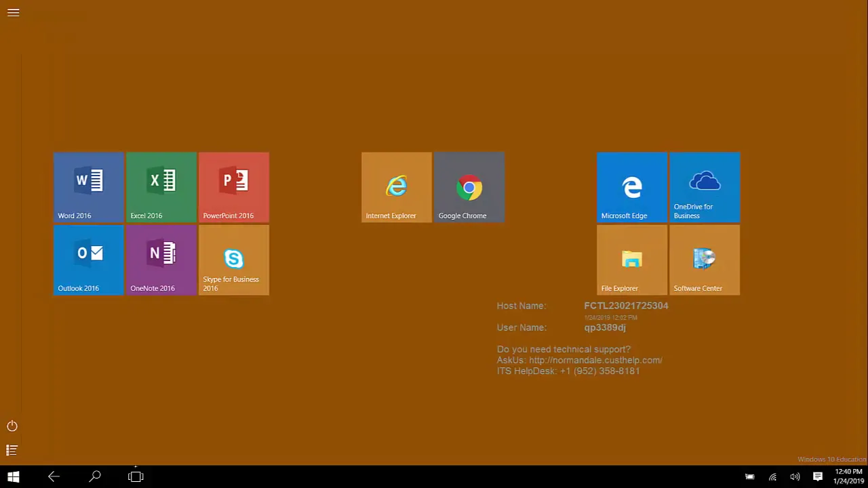Expand the Start hamburger menu
The image size is (868, 488).
coord(13,12)
